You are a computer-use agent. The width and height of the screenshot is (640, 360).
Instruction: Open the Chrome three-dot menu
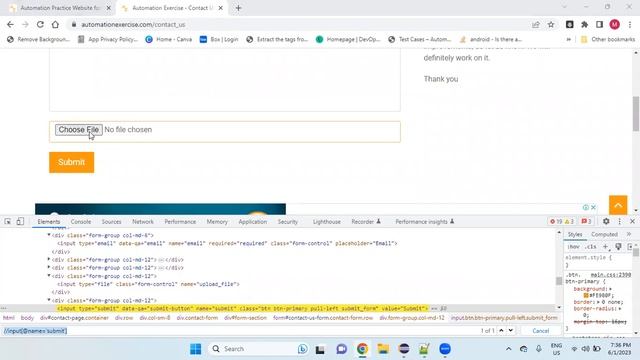[630, 24]
